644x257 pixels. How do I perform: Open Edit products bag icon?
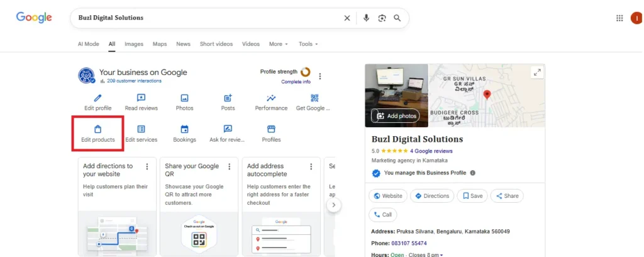(x=97, y=129)
